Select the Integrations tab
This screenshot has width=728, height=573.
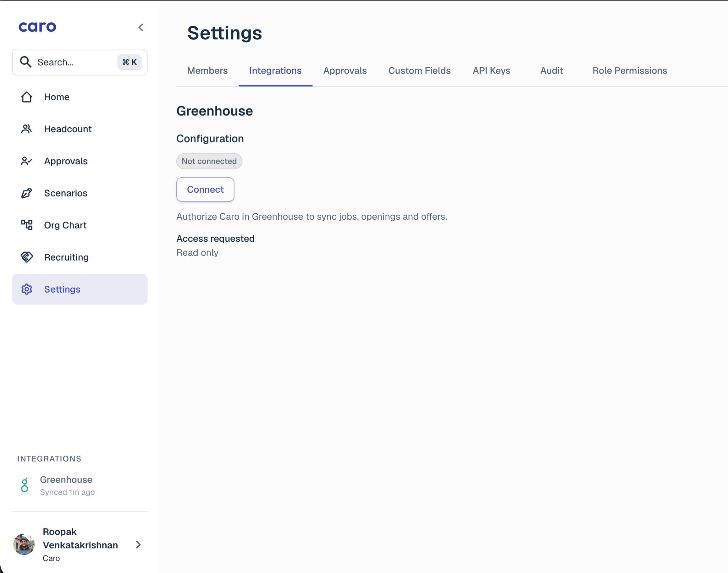point(275,71)
